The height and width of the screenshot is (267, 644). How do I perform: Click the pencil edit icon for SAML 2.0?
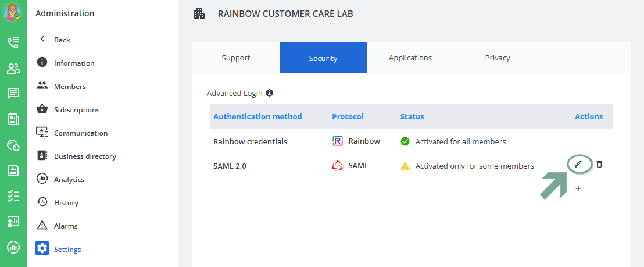coord(578,165)
